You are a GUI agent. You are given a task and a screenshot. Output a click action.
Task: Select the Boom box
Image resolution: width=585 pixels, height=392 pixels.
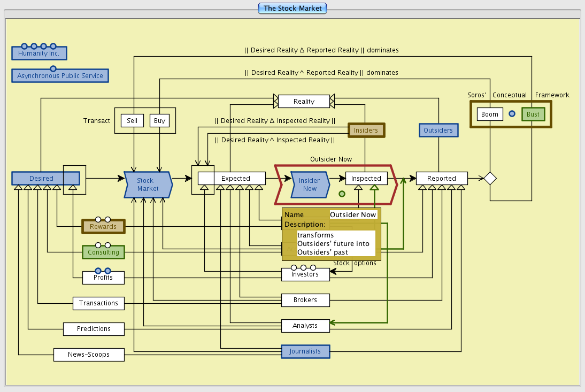(x=489, y=114)
